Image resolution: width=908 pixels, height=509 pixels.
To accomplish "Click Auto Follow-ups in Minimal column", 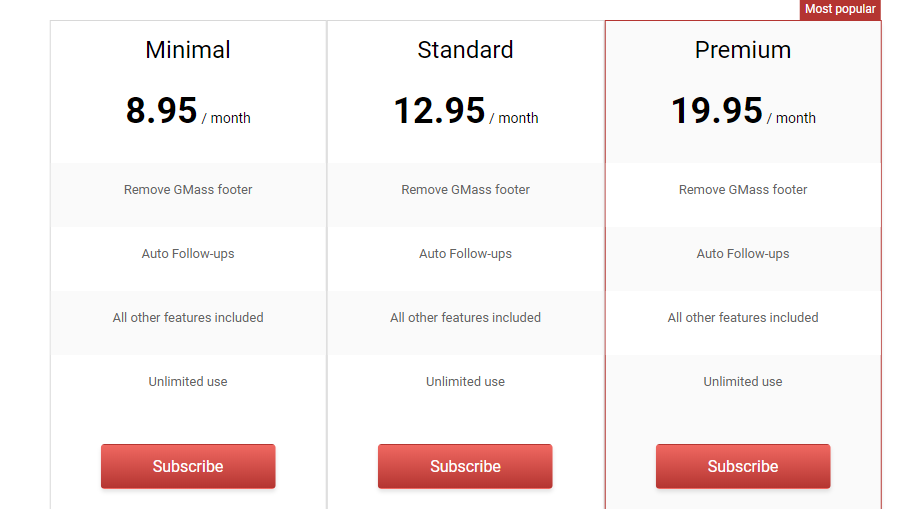I will pyautogui.click(x=188, y=254).
